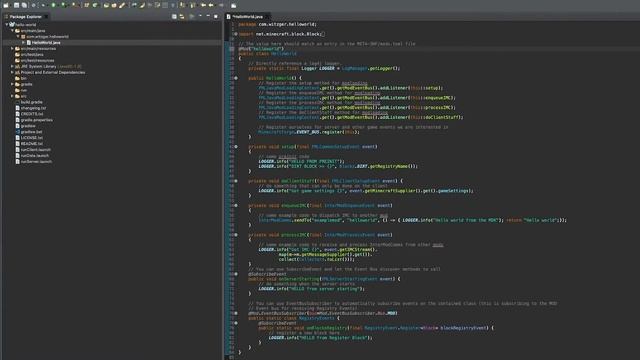Maximize the Package Explorer view
The height and width of the screenshot is (360, 640).
(216, 16)
